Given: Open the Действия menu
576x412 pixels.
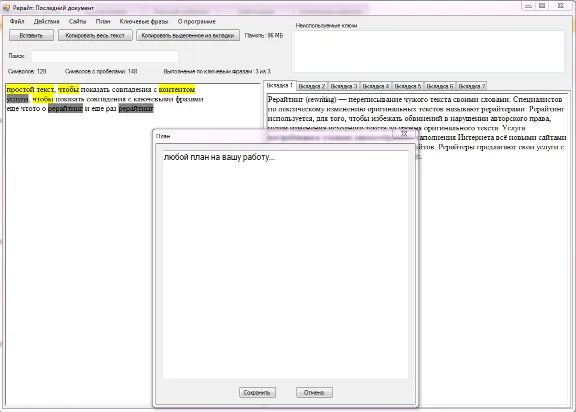Looking at the screenshot, I should coord(46,22).
